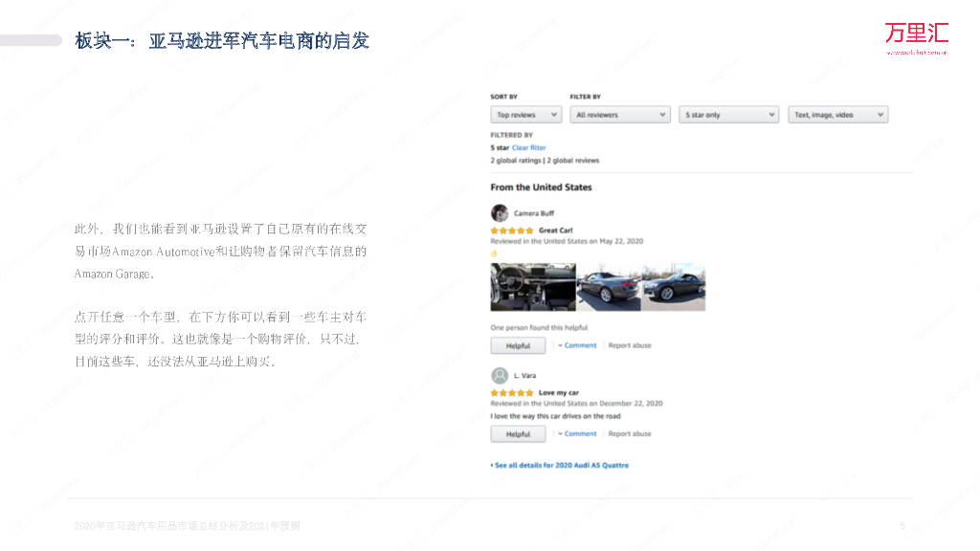Screen dimensions: 980x551
Task: Expand Comment under Camera Buff's review
Action: [579, 345]
